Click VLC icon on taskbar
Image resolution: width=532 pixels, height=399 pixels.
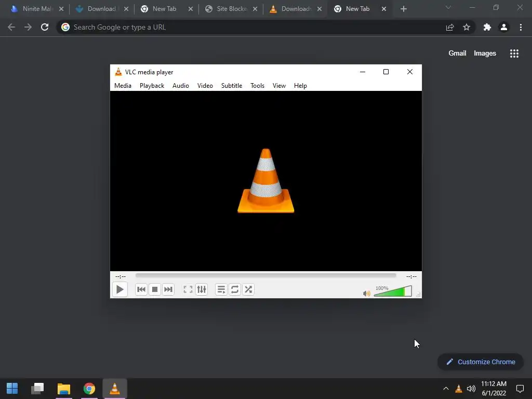(x=115, y=389)
